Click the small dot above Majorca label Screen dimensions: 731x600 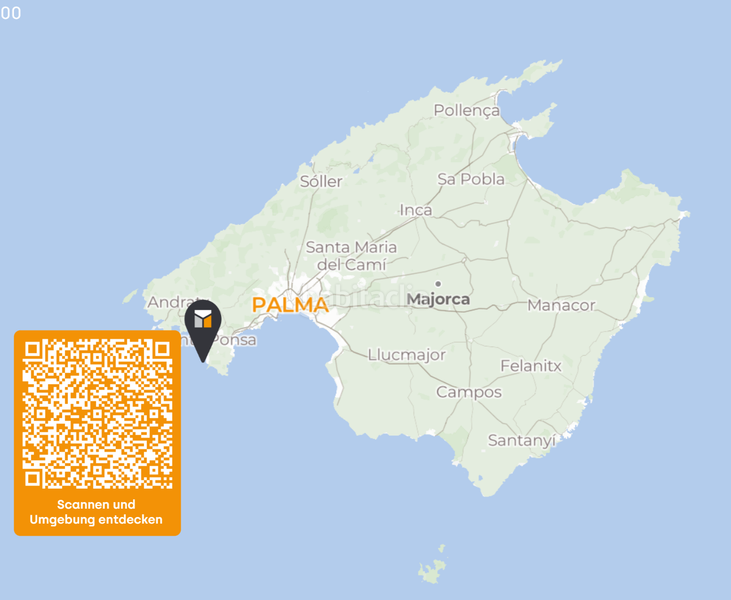click(438, 284)
